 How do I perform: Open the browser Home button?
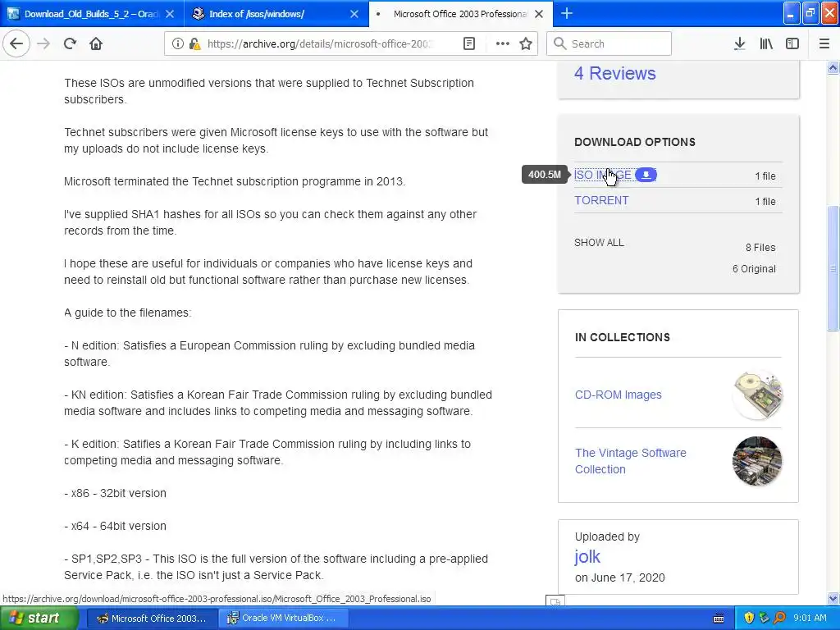coord(96,44)
